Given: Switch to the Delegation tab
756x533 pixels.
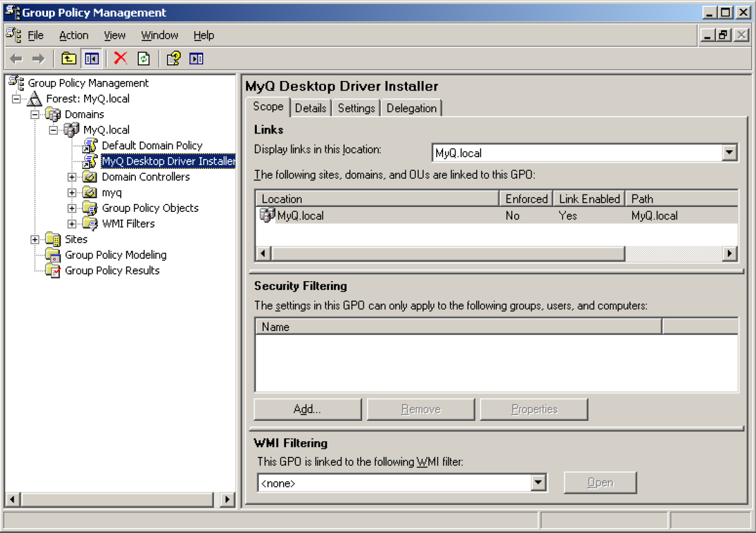Looking at the screenshot, I should (411, 108).
